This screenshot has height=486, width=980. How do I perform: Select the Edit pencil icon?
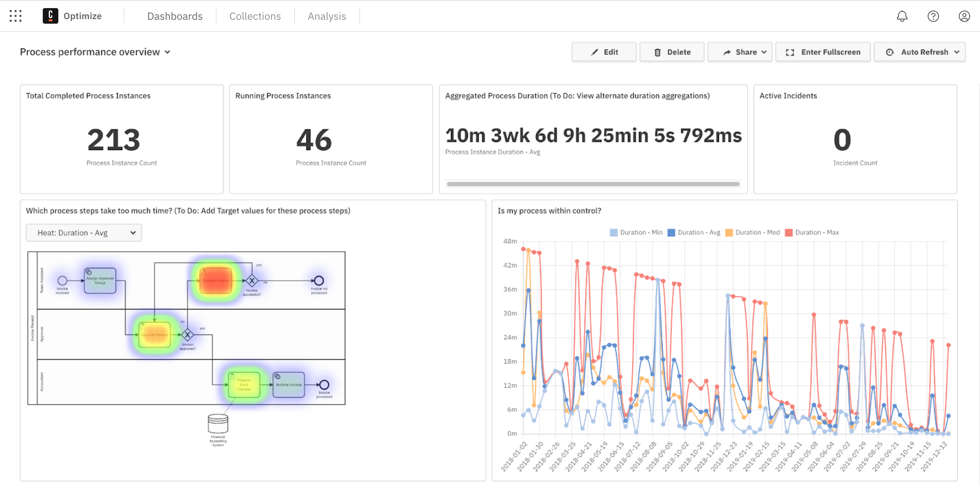click(x=595, y=52)
